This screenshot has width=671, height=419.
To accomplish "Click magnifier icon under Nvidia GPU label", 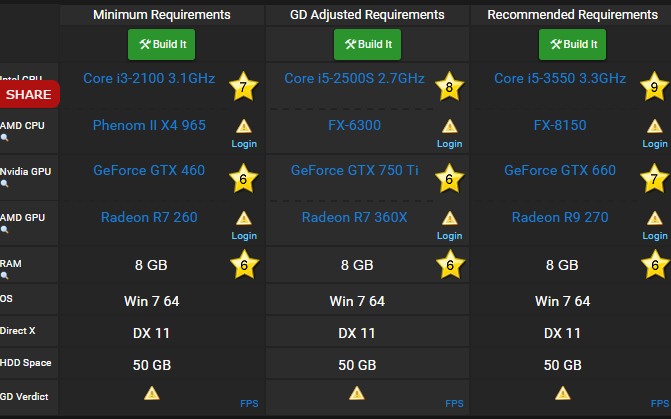I will click(4, 184).
